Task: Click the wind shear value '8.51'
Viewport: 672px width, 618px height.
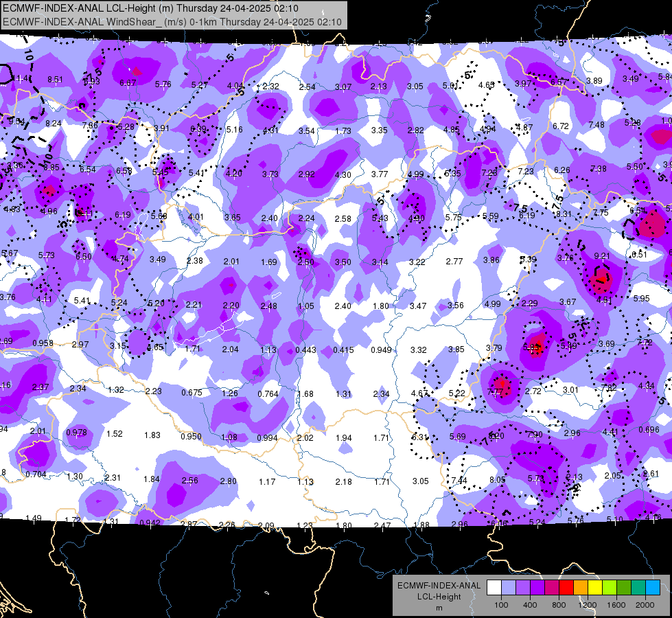Action: pos(55,80)
